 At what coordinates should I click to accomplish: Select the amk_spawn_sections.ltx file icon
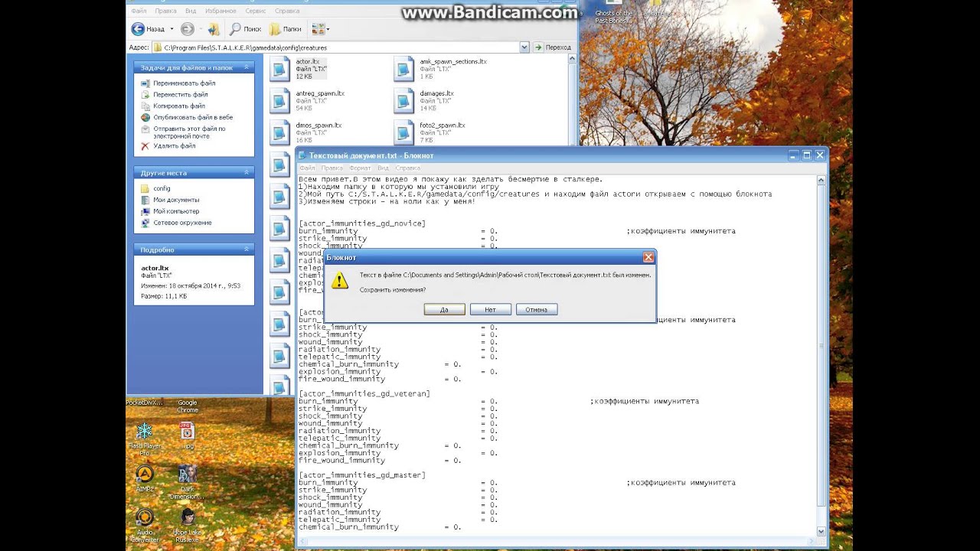(x=404, y=69)
